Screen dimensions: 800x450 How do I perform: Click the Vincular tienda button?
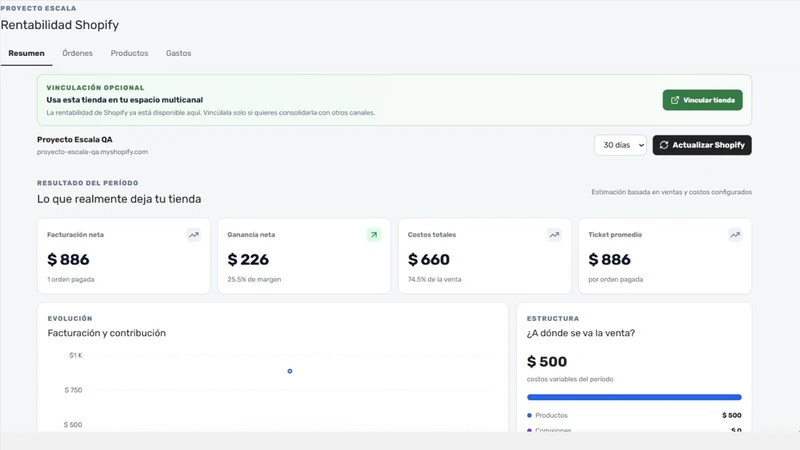click(703, 100)
